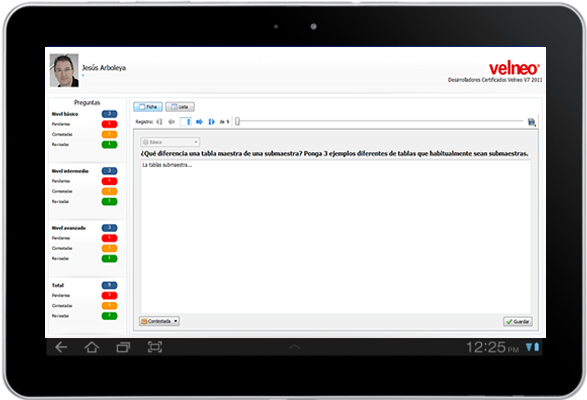Click the blue Total count badge
The image size is (587, 400).
(x=109, y=285)
